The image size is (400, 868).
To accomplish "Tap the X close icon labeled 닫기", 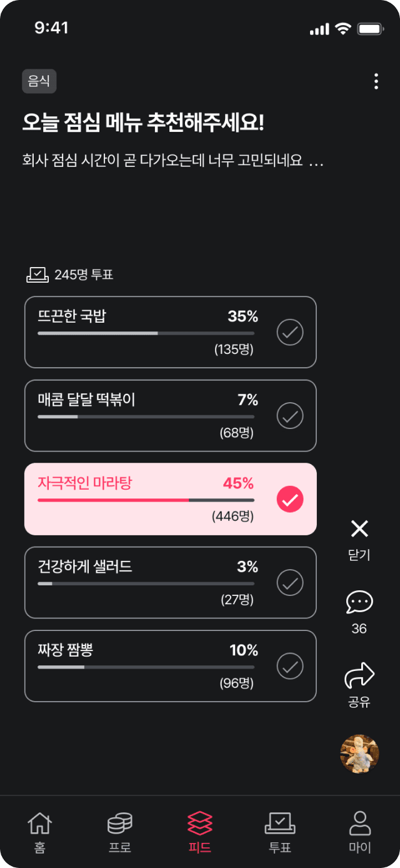I will 359,529.
